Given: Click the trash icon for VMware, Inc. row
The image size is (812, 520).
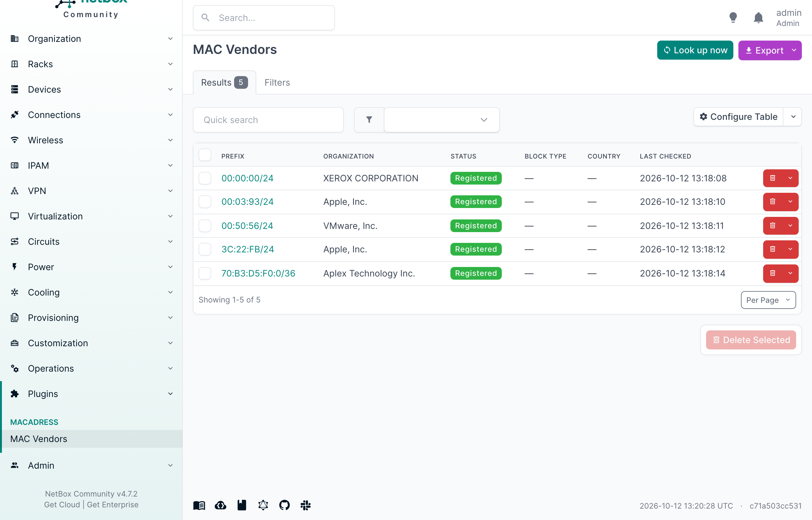Looking at the screenshot, I should click(772, 225).
